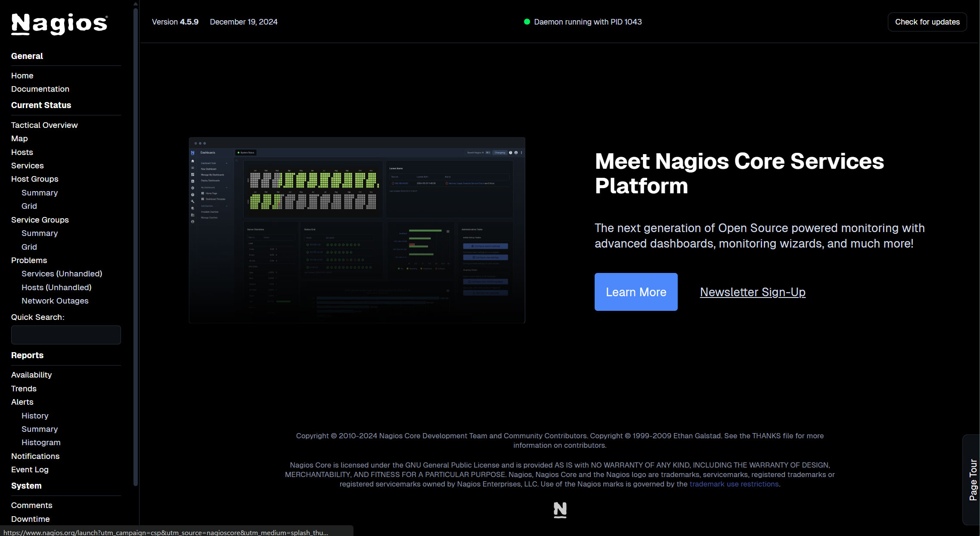Screen dimensions: 980x536
Task: Open Service Groups overview
Action: click(x=40, y=220)
